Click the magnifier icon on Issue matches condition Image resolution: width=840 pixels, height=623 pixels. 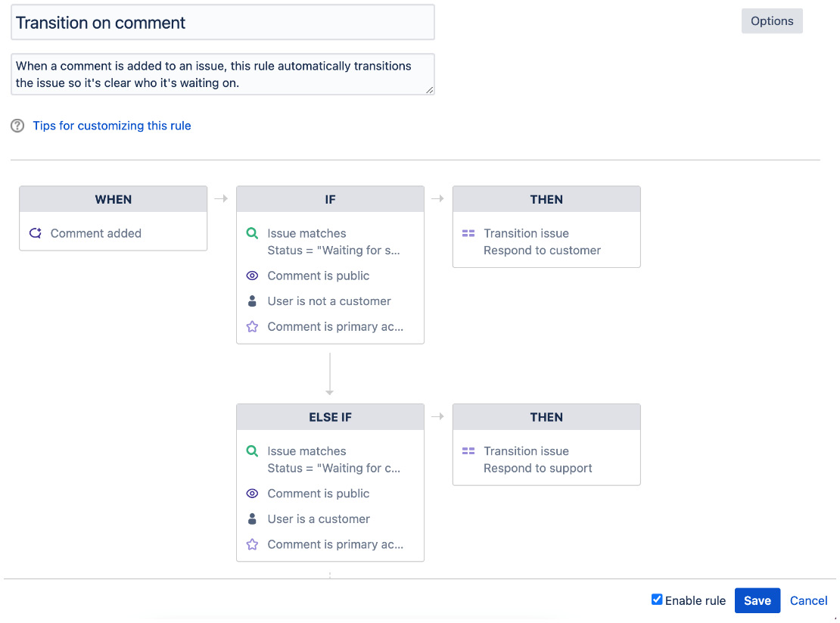click(x=252, y=233)
